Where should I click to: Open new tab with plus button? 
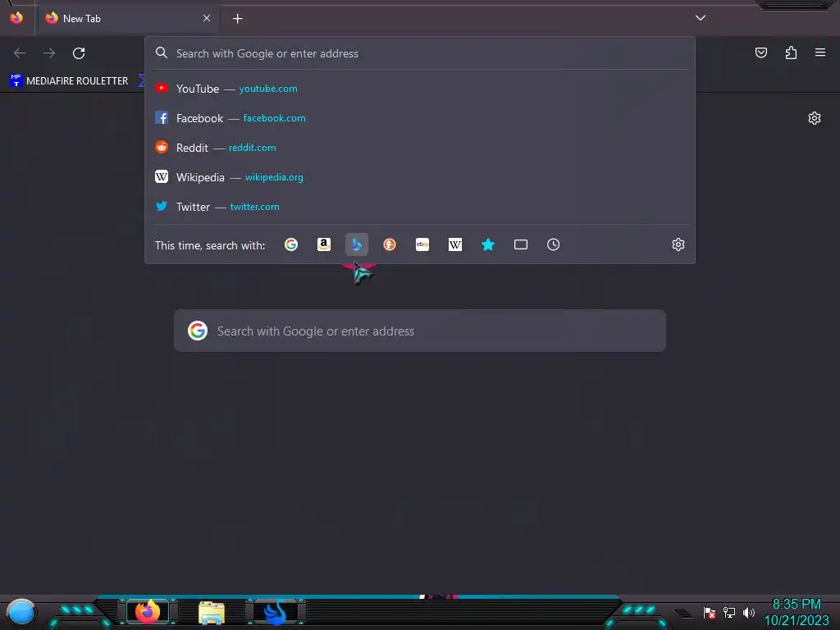tap(237, 19)
